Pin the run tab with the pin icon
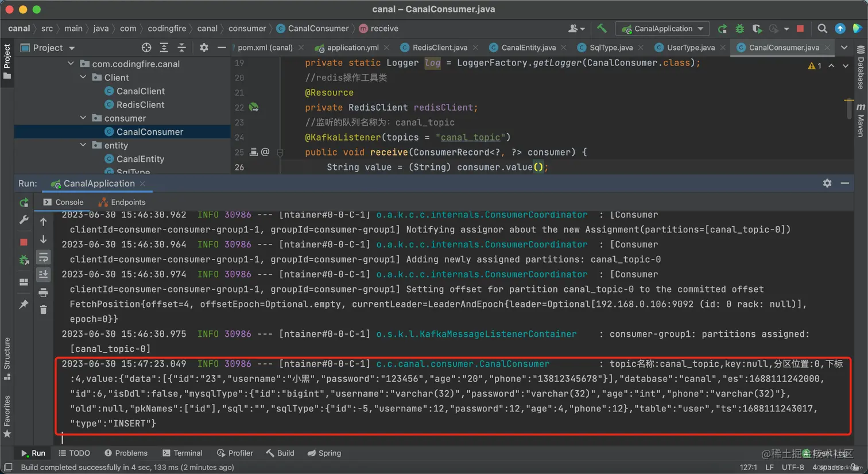This screenshot has height=474, width=868. (24, 305)
